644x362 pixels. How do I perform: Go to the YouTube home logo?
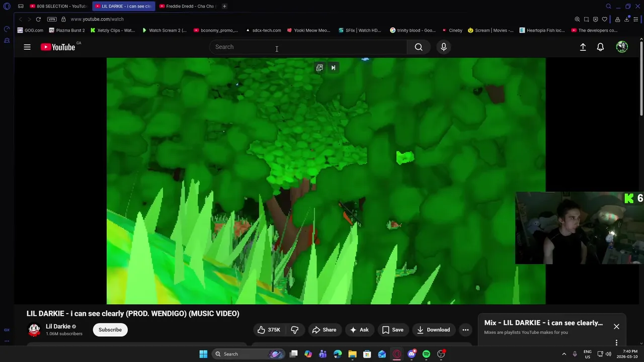(x=58, y=47)
